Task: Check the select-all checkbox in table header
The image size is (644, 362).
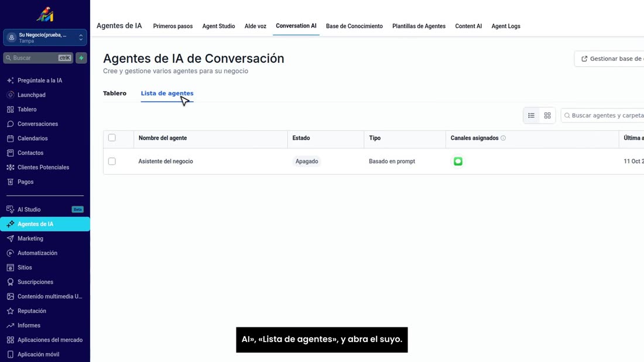Action: click(112, 138)
